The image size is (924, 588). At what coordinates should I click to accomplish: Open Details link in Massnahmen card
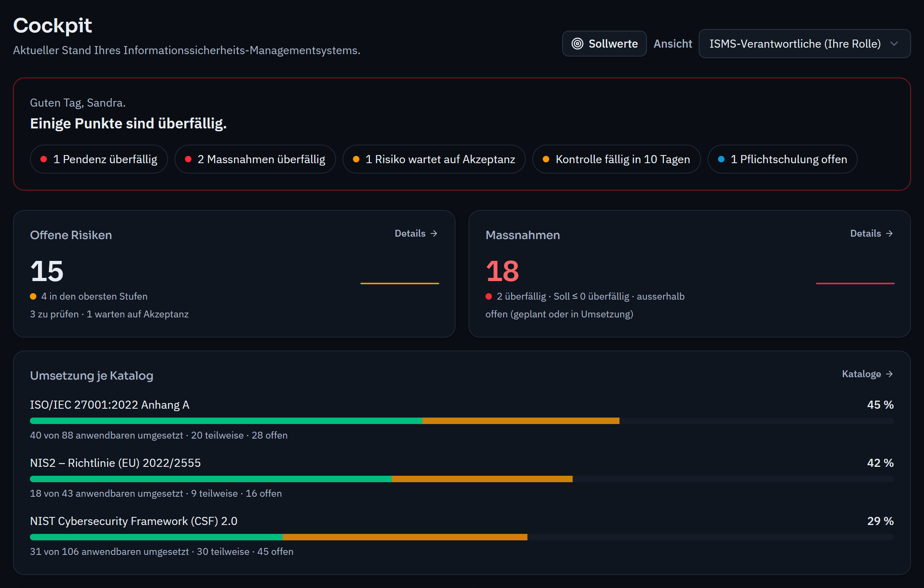(x=871, y=233)
